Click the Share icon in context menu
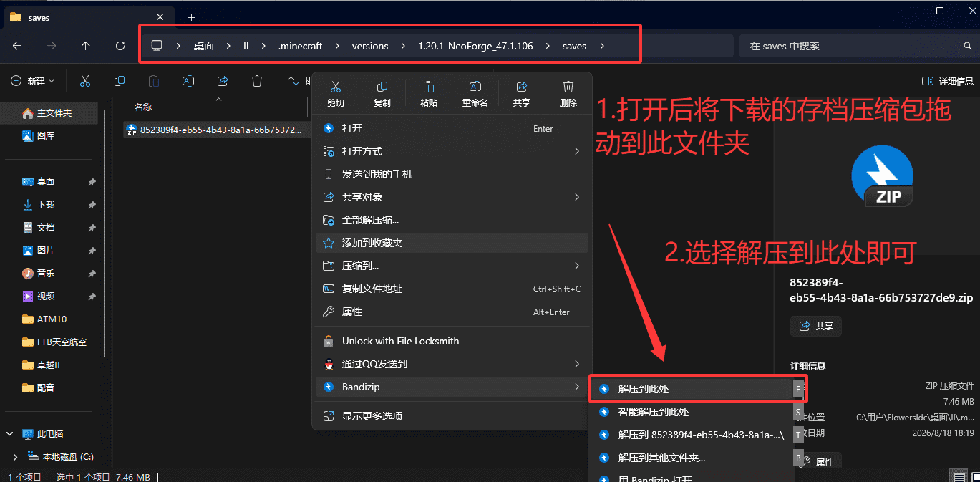980x482 pixels. pyautogui.click(x=521, y=87)
